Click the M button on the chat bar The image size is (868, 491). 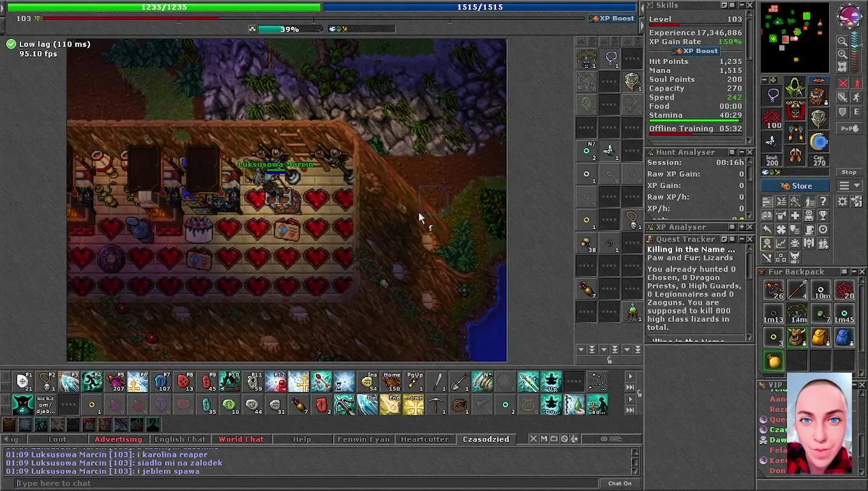[x=544, y=438]
